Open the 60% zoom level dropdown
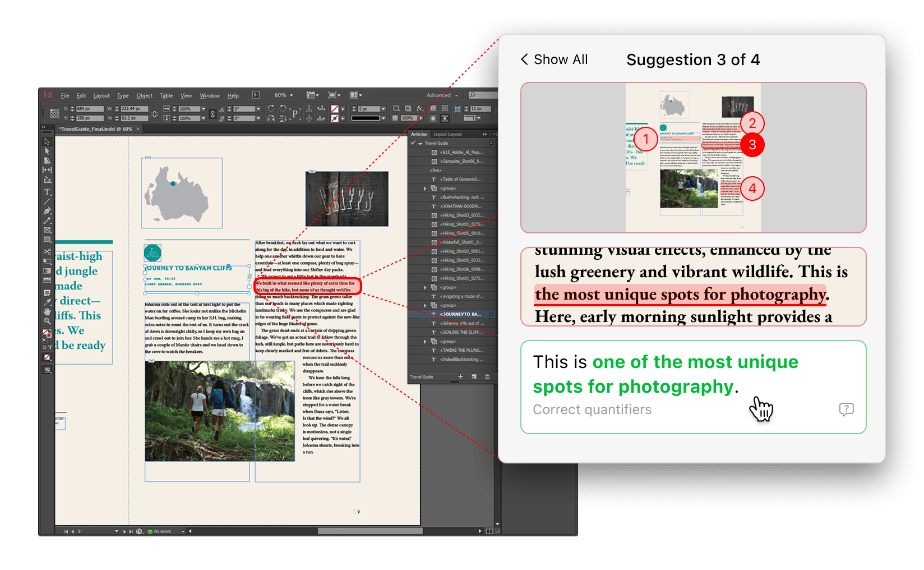Viewport: 924px width, 570px height. (x=284, y=95)
